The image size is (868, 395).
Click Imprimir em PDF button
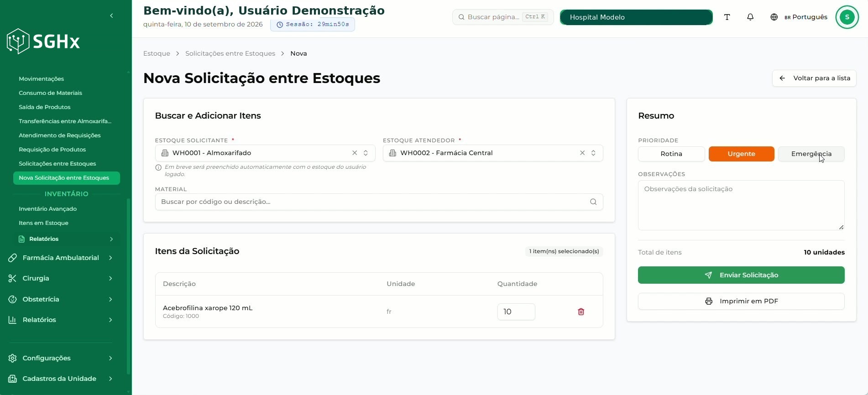click(x=741, y=301)
